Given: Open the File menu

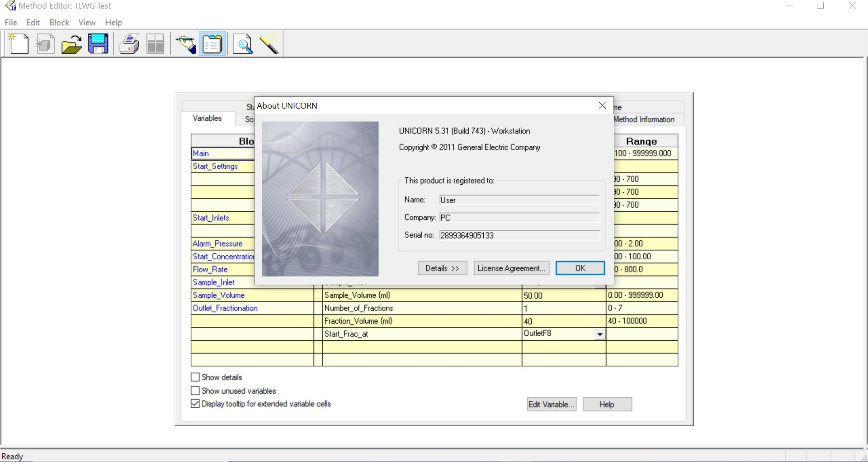Looking at the screenshot, I should point(11,22).
